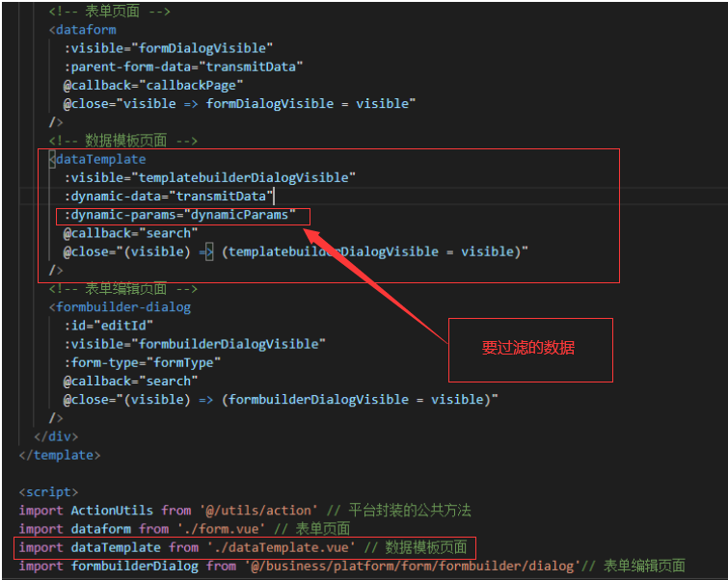Select the './form.vue' import path
The height and width of the screenshot is (580, 728).
220,529
